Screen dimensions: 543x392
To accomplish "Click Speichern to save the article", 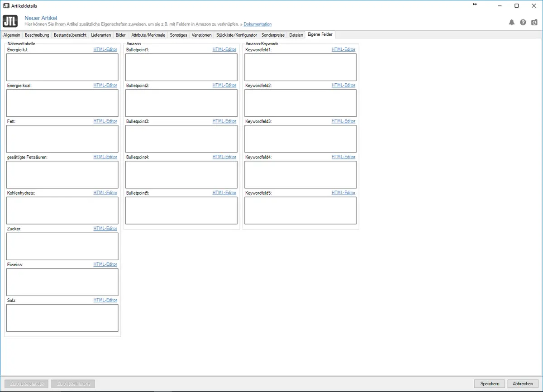I will tap(490, 384).
